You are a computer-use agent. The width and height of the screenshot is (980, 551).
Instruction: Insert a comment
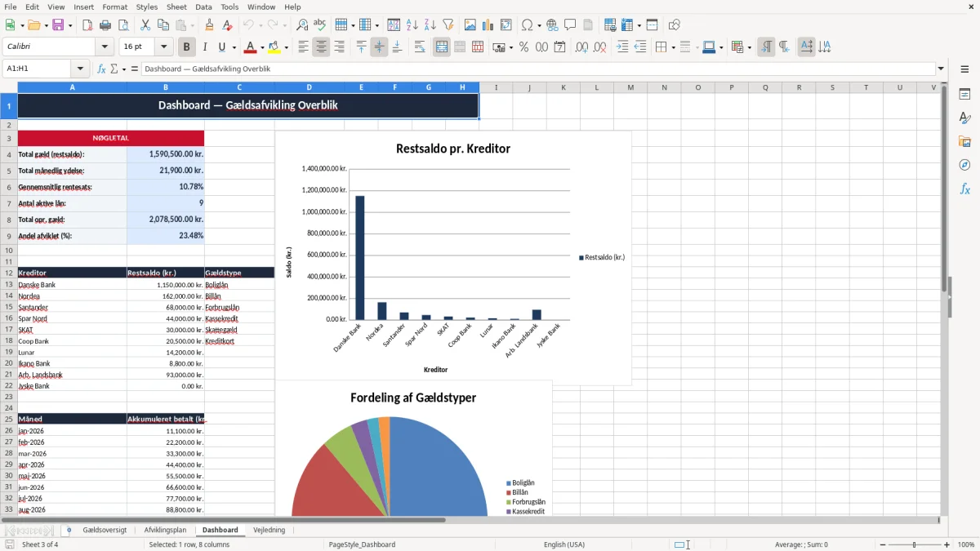click(570, 25)
